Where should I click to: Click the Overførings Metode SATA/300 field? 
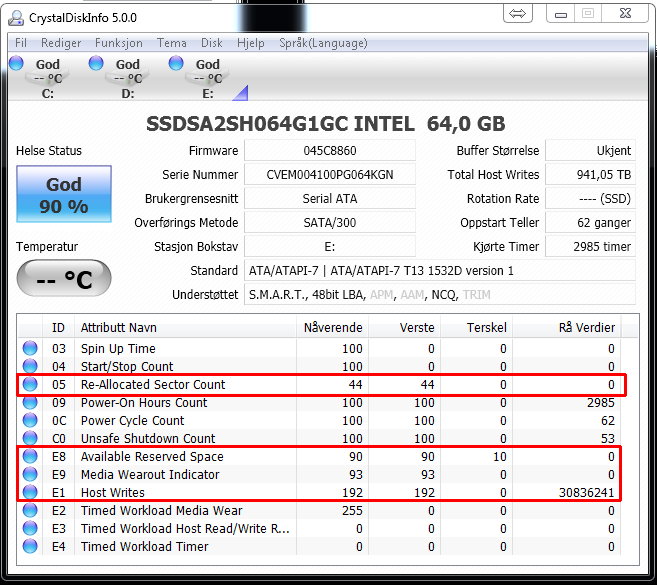[x=330, y=223]
